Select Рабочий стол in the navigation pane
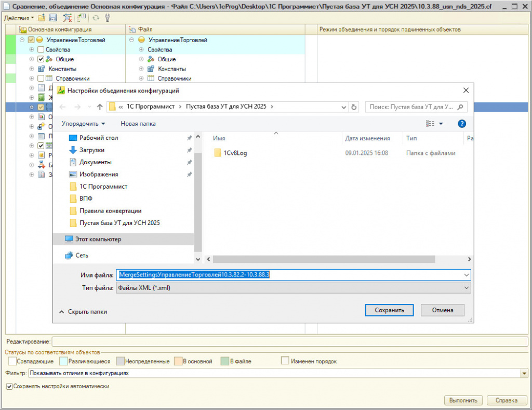532x410 pixels. (98, 138)
